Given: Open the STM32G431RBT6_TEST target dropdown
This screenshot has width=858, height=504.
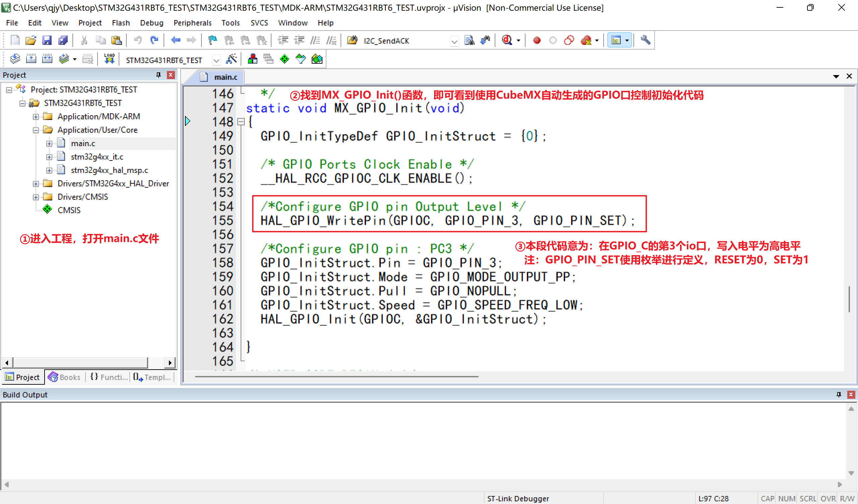Looking at the screenshot, I should coord(216,60).
